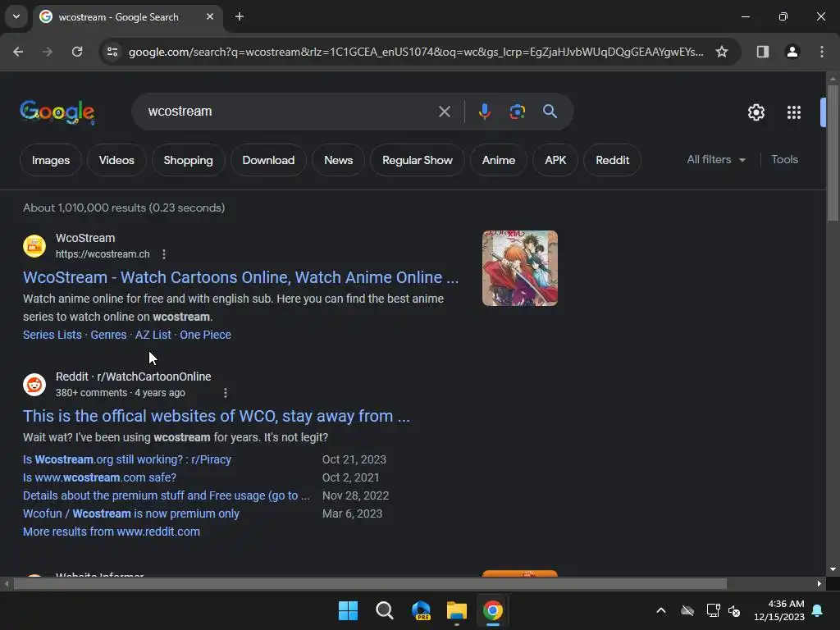The height and width of the screenshot is (630, 840).
Task: Open the AZ List sitelink
Action: click(153, 335)
